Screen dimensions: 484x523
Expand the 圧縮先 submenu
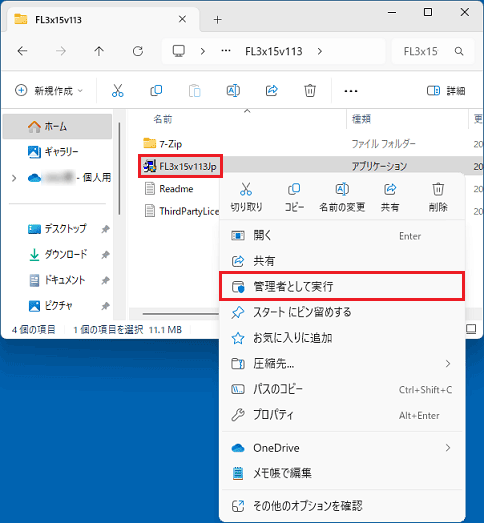448,364
